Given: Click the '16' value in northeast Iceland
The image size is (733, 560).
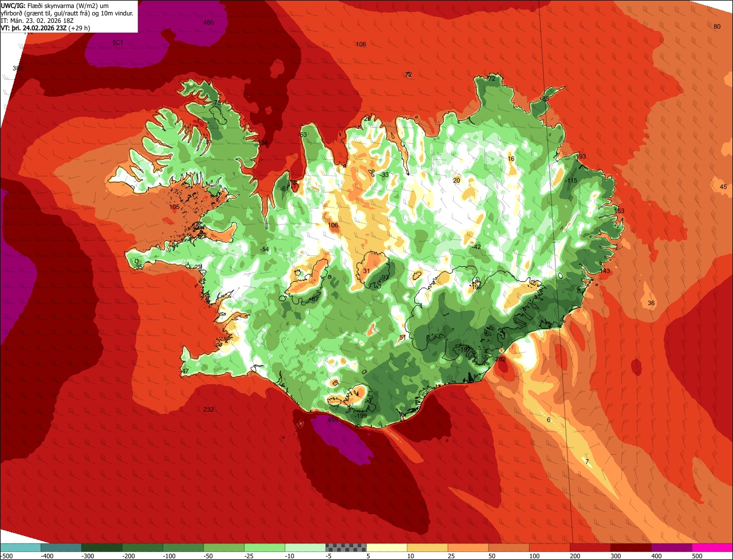Looking at the screenshot, I should [511, 159].
